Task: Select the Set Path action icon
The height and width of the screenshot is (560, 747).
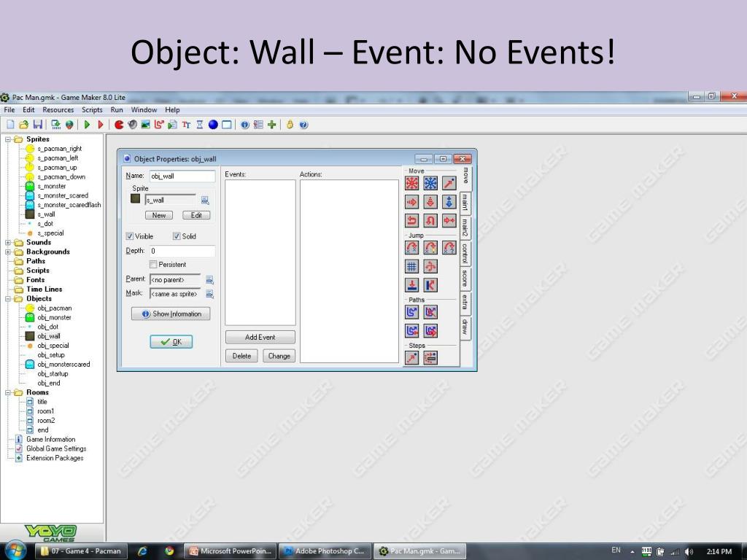Action: click(411, 312)
